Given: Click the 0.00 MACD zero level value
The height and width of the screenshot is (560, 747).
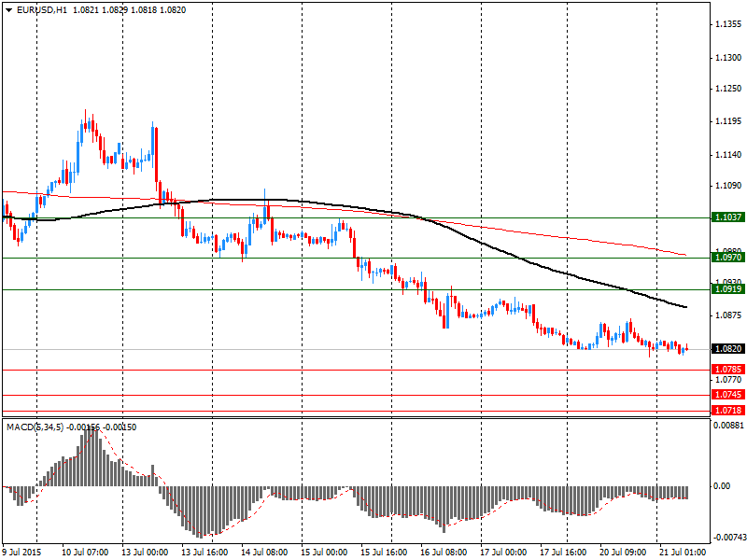Looking at the screenshot, I should (x=722, y=486).
